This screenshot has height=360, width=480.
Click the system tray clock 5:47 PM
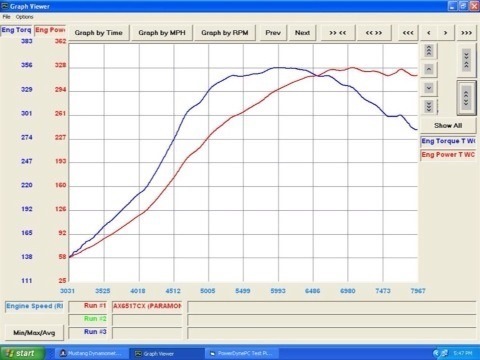[463, 353]
